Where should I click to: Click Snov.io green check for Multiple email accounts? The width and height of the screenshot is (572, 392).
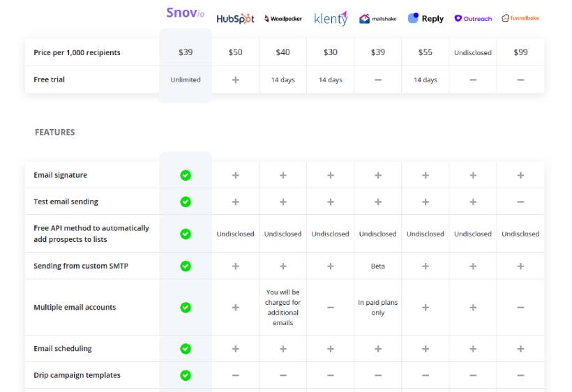coord(186,308)
